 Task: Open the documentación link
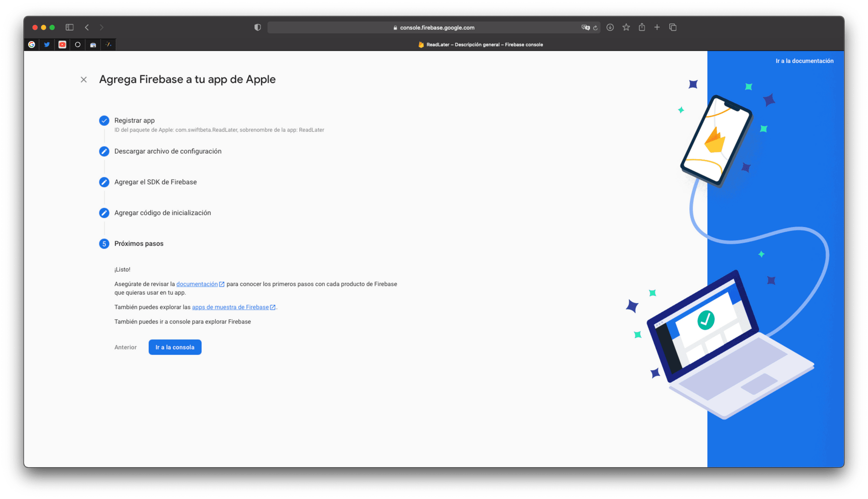197,284
